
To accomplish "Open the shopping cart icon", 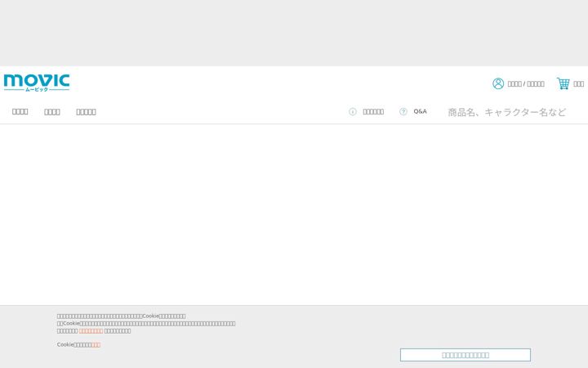I will tap(563, 83).
